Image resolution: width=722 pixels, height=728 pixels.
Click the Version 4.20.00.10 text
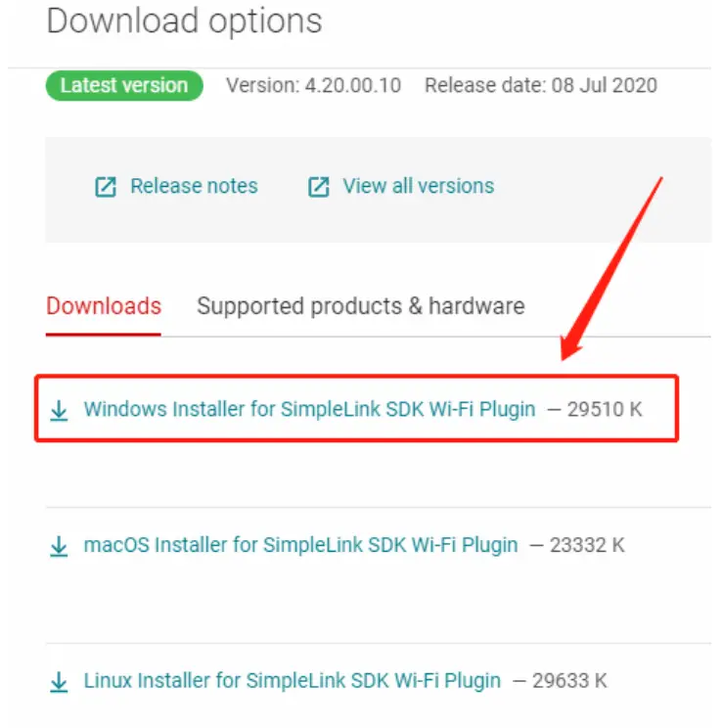[313, 85]
